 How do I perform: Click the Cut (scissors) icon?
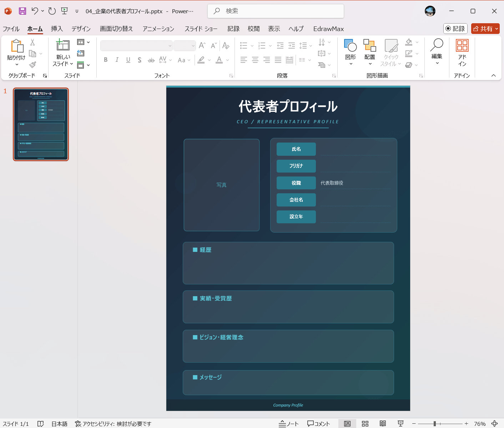(x=32, y=42)
